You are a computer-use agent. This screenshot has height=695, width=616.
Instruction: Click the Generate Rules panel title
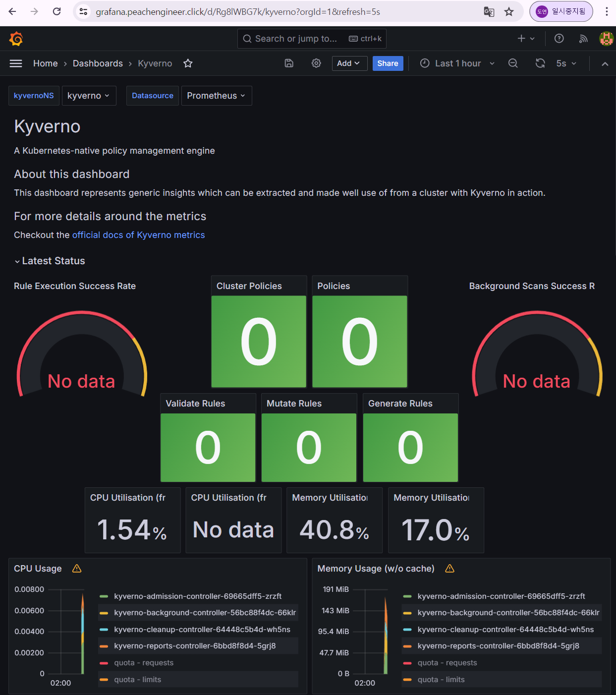(x=400, y=404)
